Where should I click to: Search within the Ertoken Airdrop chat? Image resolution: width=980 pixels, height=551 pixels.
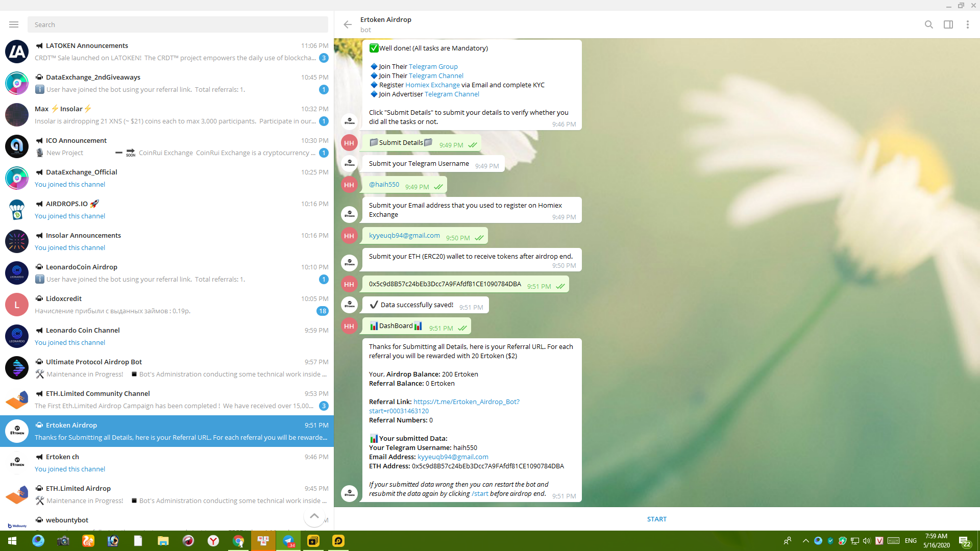coord(928,24)
